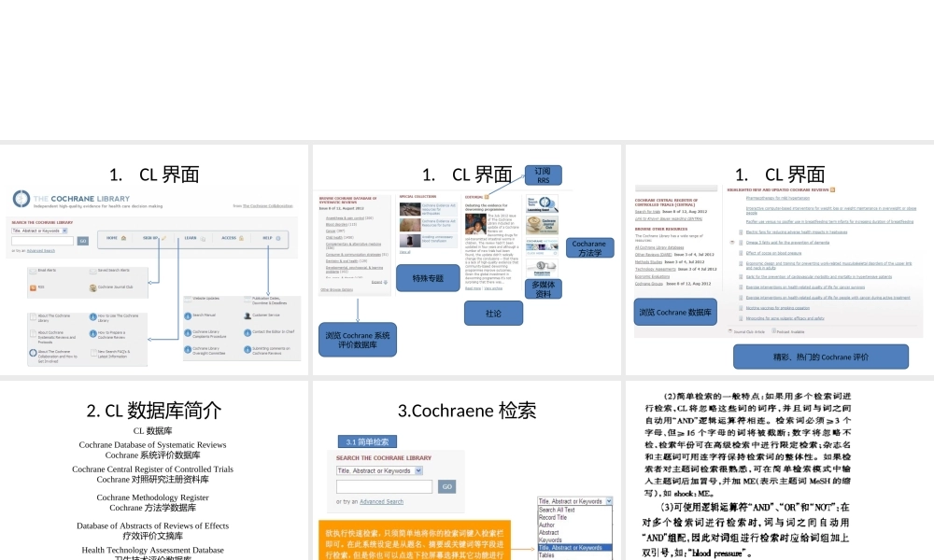The image size is (934, 560).
Task: Click the 订阅 RRS blue callout box
Action: pyautogui.click(x=544, y=175)
